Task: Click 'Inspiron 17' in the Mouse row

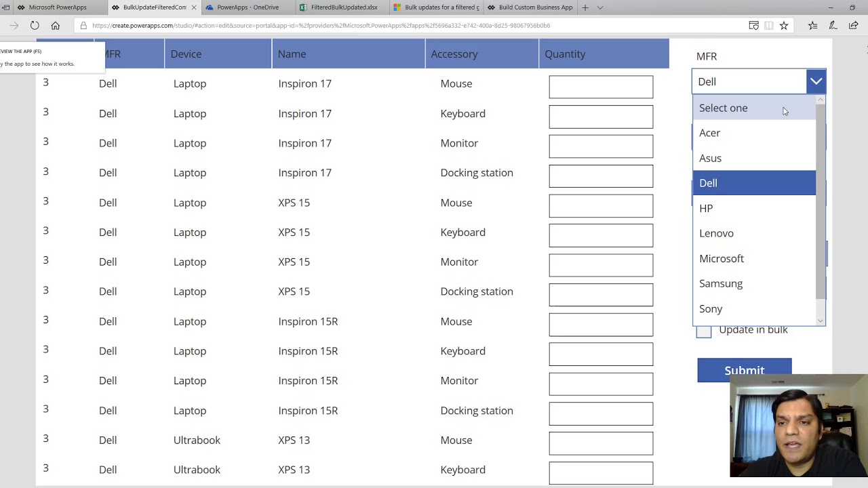Action: click(304, 83)
